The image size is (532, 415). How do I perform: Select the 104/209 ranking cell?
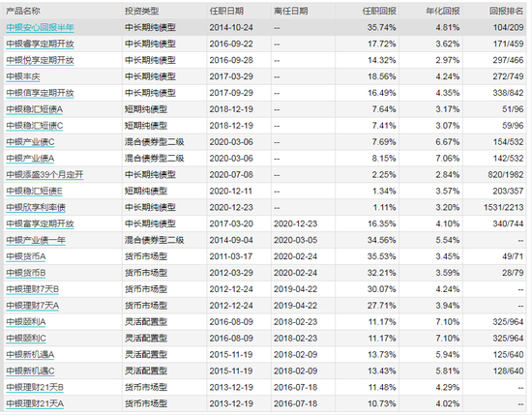[508, 27]
